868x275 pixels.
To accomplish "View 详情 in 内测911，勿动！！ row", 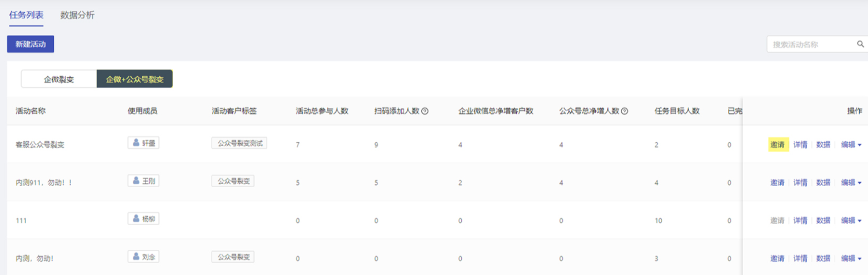I will tap(800, 182).
